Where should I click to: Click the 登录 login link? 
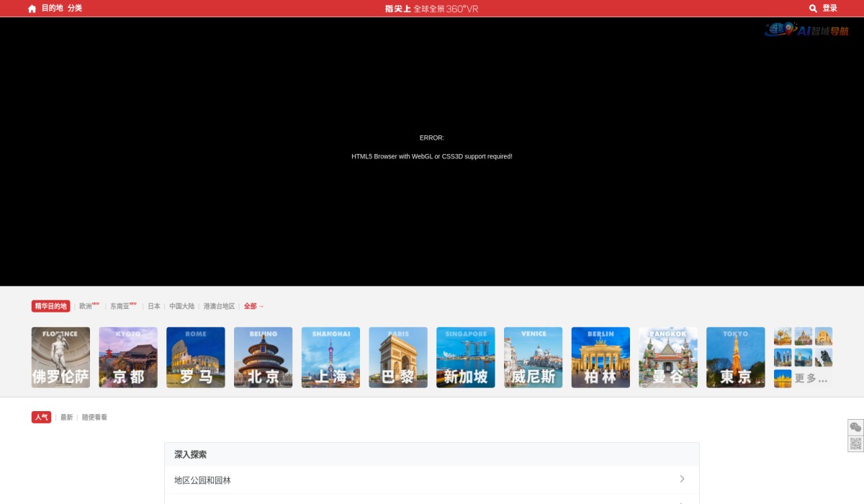829,9
